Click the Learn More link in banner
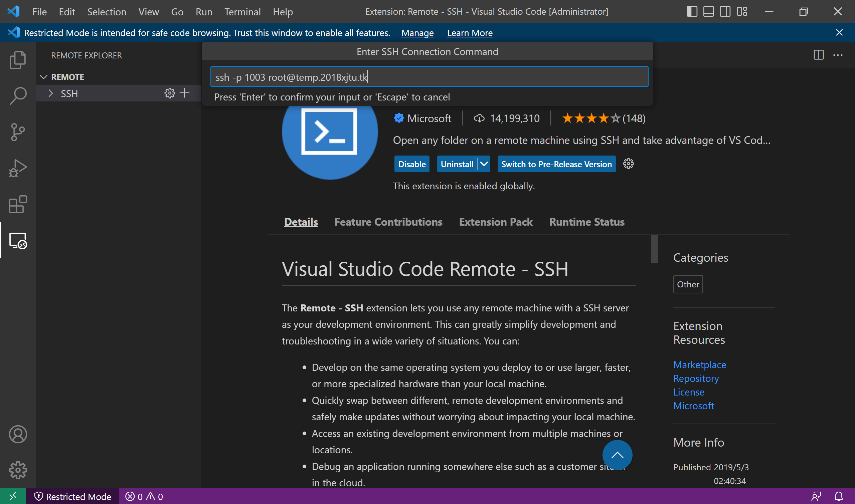This screenshot has height=504, width=855. point(470,33)
